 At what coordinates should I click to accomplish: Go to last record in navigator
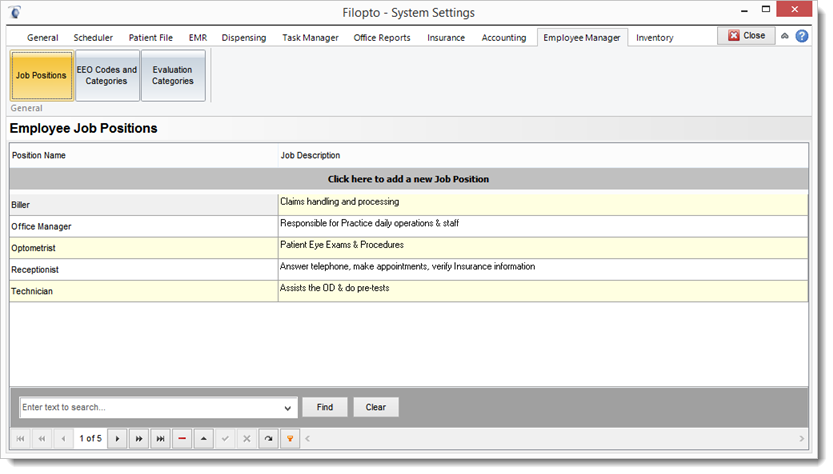click(x=160, y=439)
